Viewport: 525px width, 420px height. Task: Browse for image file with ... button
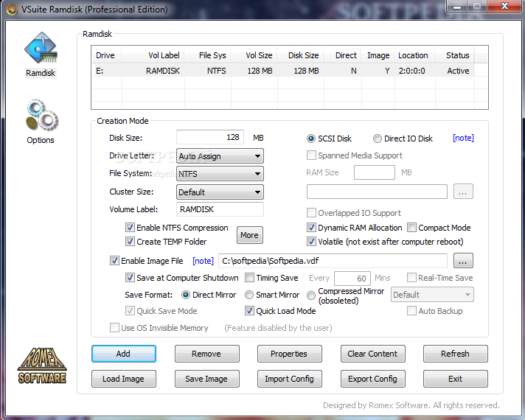tap(463, 260)
